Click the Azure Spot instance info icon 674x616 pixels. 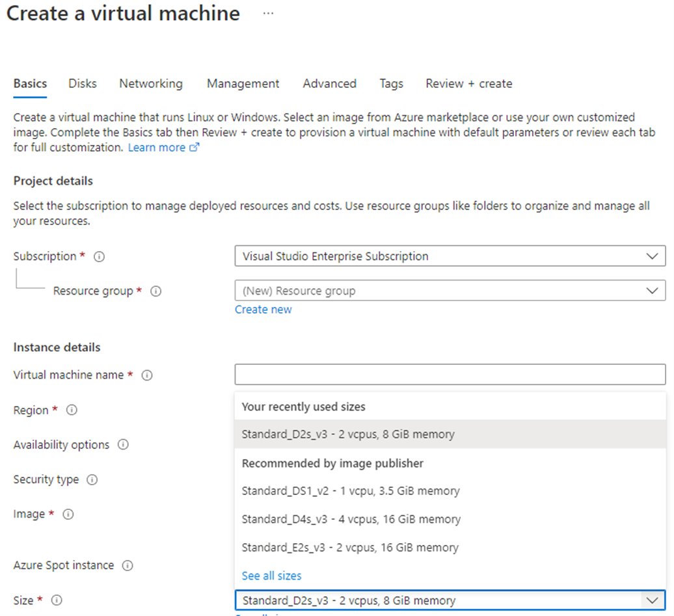(x=128, y=566)
